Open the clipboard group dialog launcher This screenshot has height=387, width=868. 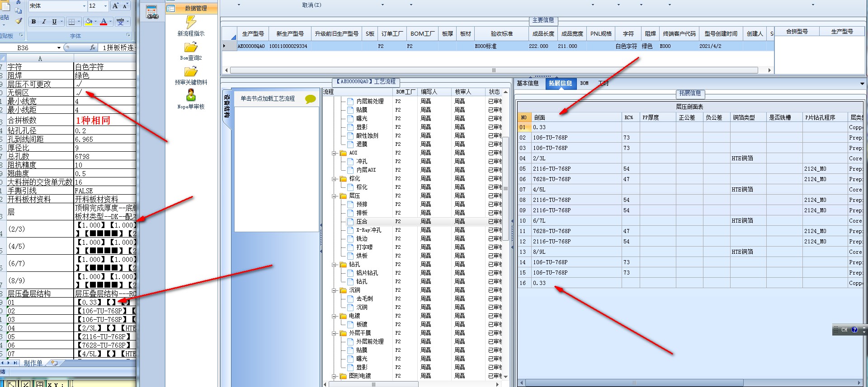[21, 35]
